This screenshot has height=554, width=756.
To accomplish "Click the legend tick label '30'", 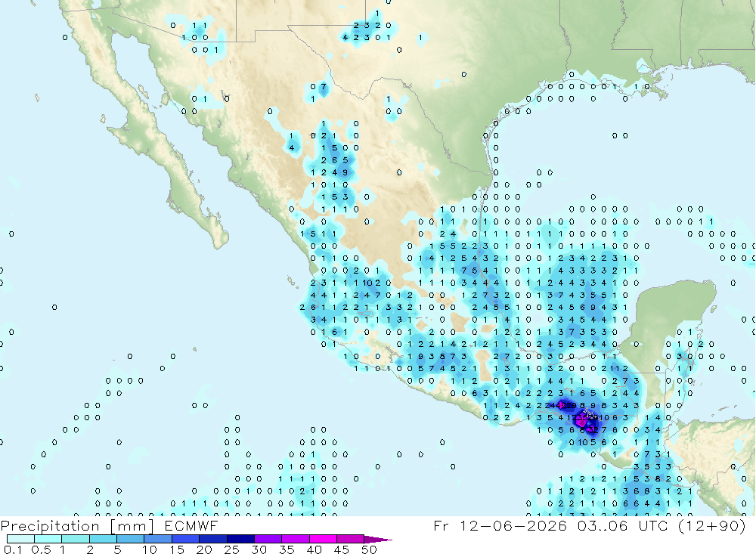I will click(259, 549).
